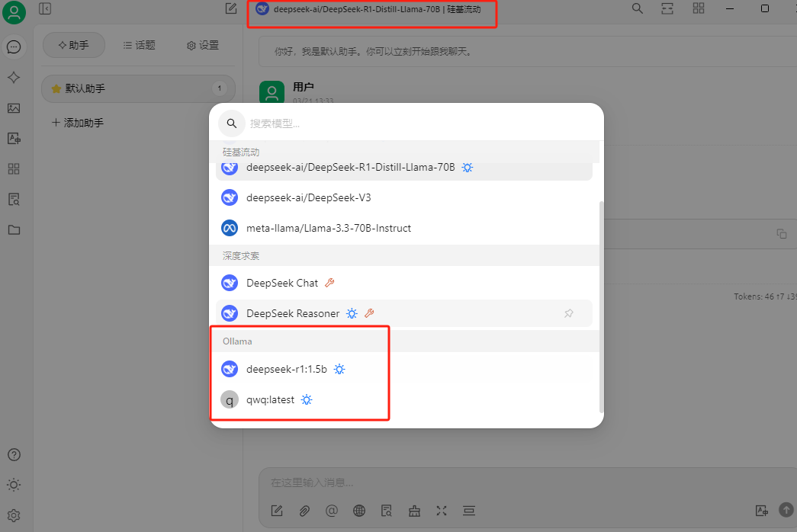797x532 pixels.
Task: Copy the message with the copy icon
Action: point(782,234)
